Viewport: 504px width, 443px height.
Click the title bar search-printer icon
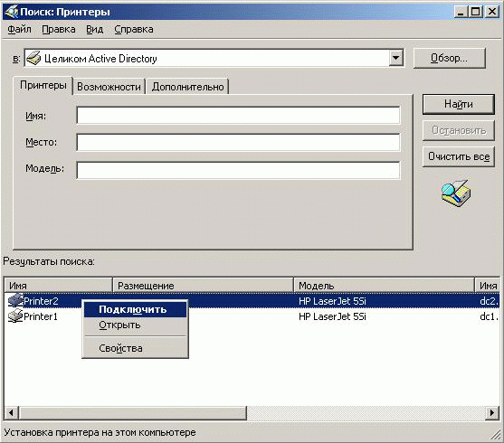point(11,12)
